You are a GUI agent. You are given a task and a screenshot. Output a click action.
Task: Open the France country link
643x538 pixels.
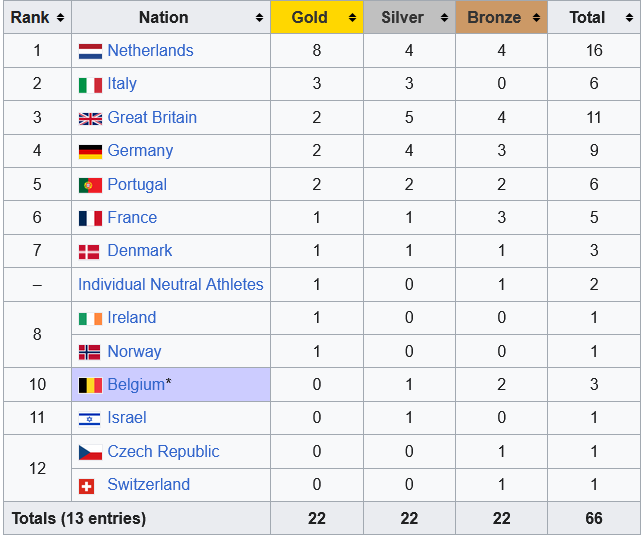[132, 218]
